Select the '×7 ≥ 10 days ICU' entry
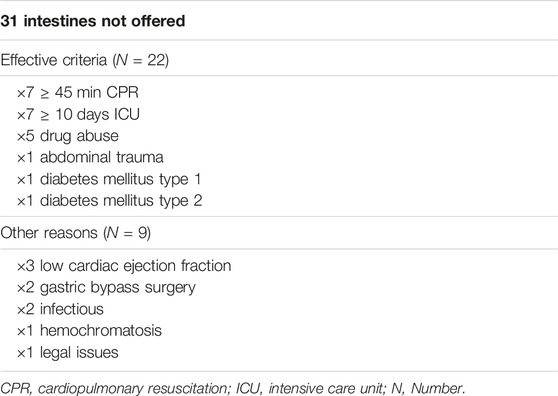Image resolution: width=558 pixels, height=396 pixels. [78, 114]
